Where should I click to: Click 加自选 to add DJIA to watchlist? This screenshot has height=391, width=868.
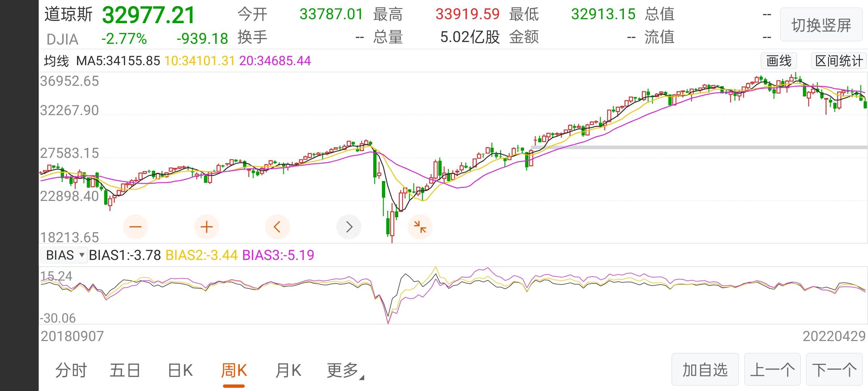(x=705, y=369)
